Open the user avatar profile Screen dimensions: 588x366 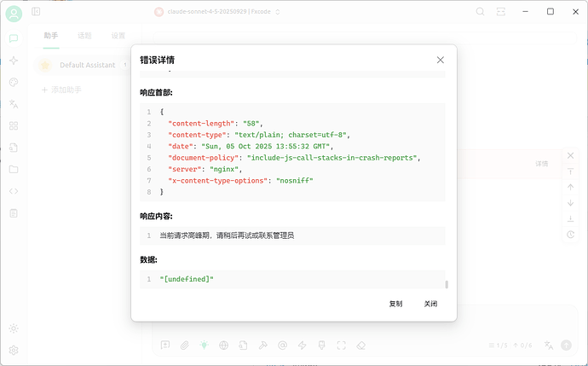pos(14,14)
